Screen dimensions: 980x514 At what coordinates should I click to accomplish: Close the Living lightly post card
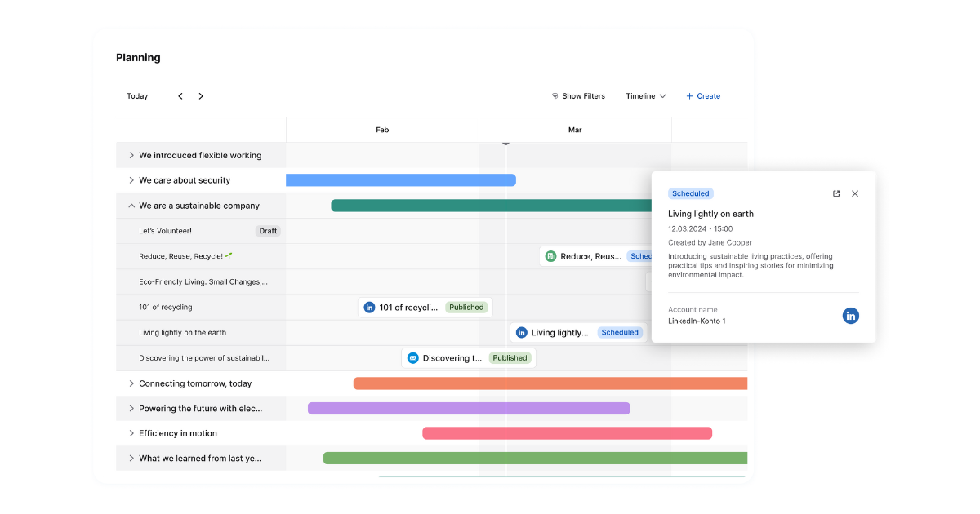tap(854, 193)
